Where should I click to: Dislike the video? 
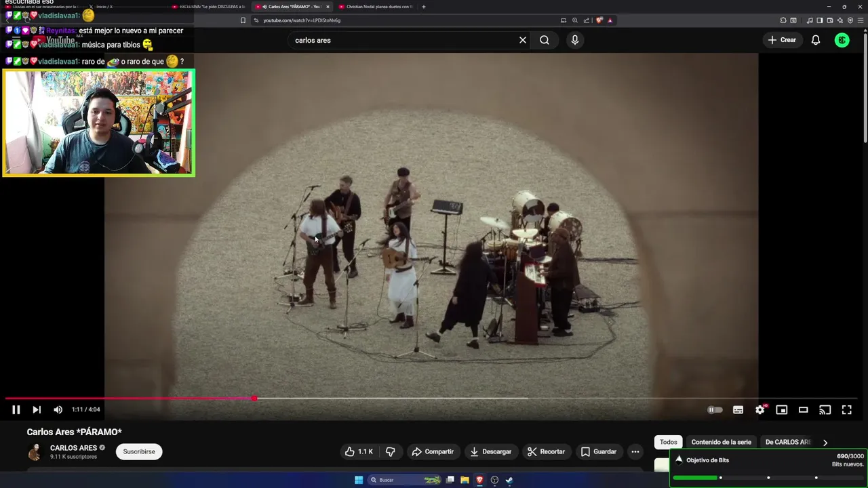tap(391, 451)
